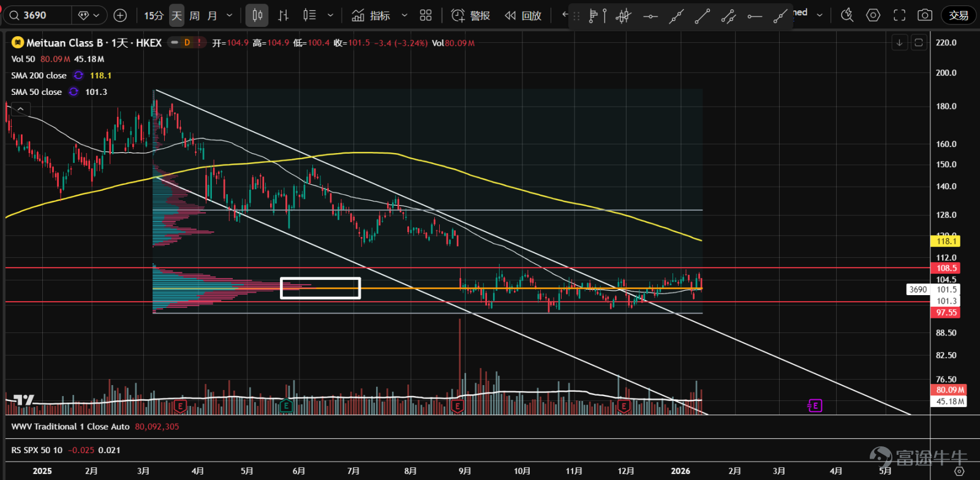980x480 pixels.
Task: Click the Meituan Class B symbol title
Action: [94, 43]
